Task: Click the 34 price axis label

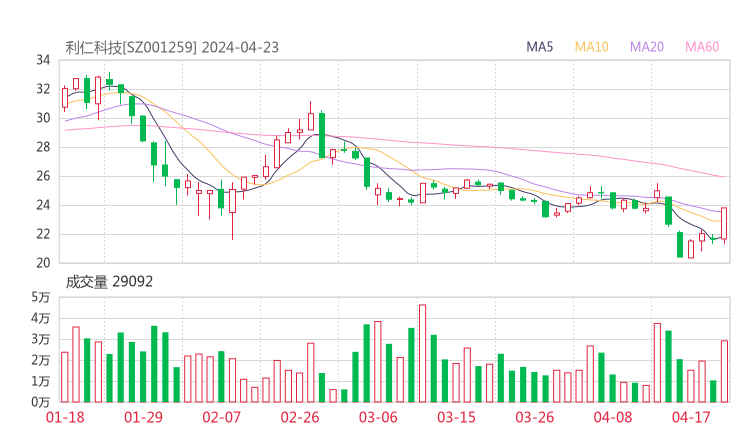Action: click(43, 60)
